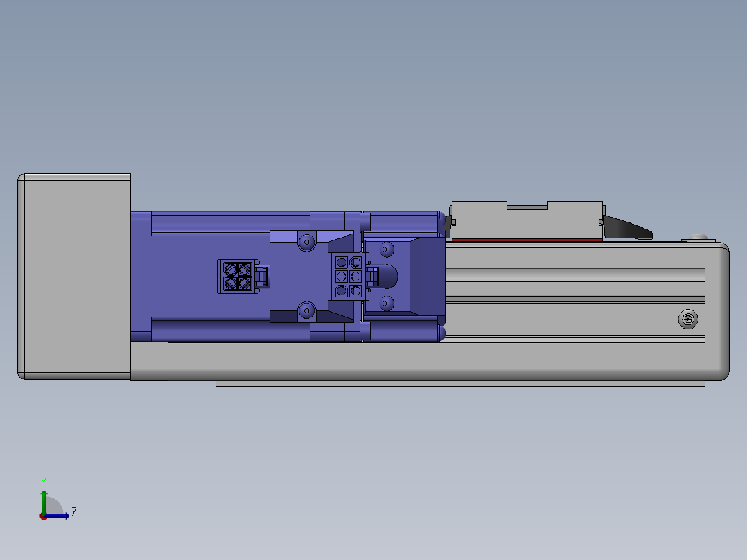The width and height of the screenshot is (747, 560).
Task: Select the thin base plate under the rail
Action: 460,384
